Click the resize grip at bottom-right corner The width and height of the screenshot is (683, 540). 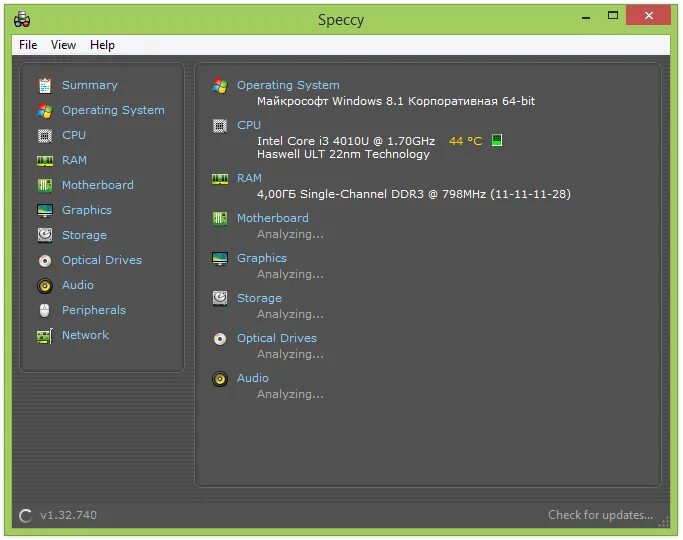(x=664, y=521)
